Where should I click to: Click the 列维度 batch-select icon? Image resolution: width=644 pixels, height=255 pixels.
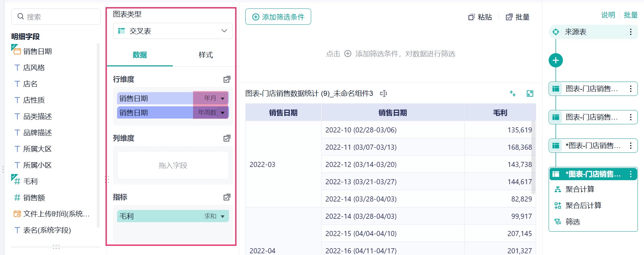coord(227,138)
